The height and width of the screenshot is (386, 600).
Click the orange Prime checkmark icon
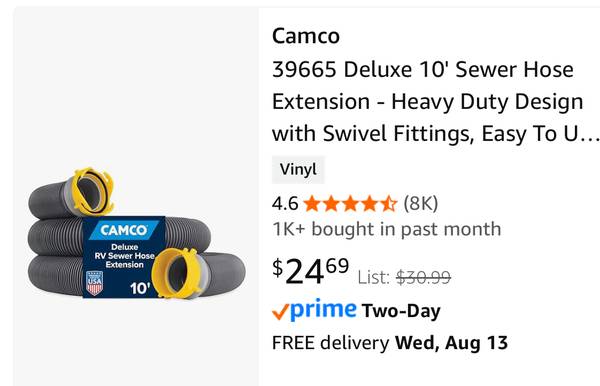(280, 312)
